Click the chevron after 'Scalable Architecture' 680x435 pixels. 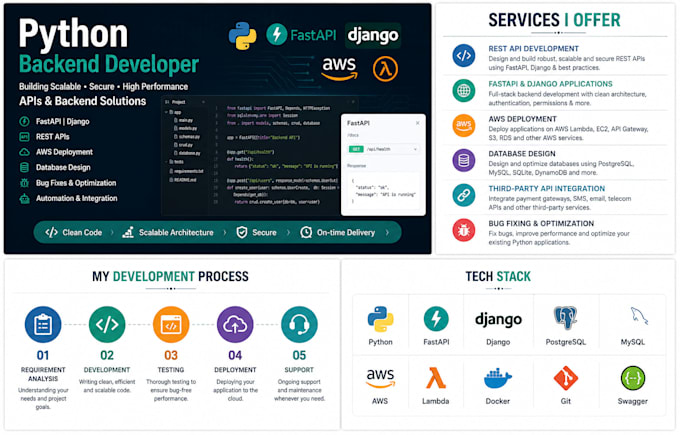(224, 233)
